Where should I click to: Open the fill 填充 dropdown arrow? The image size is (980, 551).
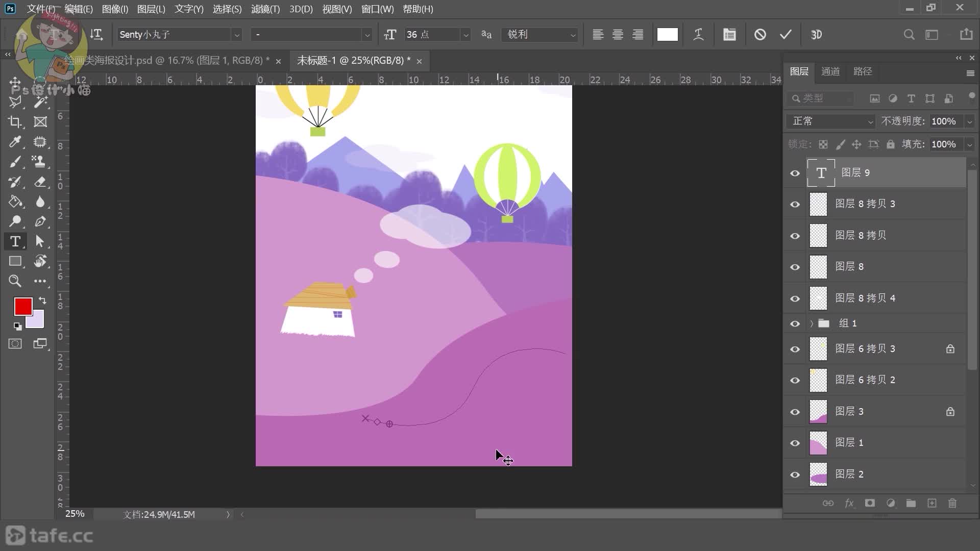[x=969, y=144]
